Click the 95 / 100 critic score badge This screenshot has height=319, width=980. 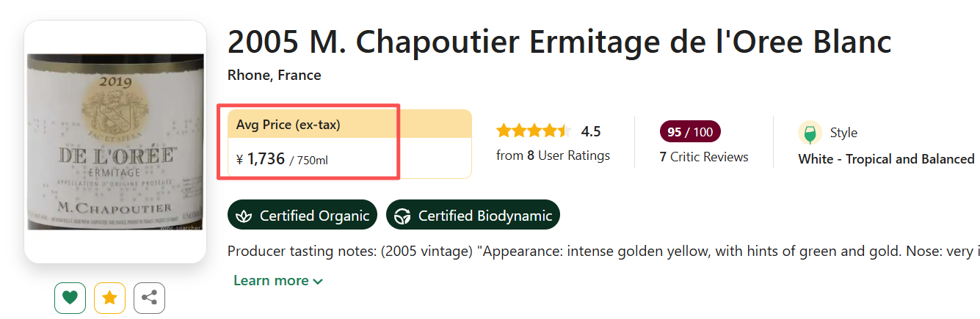point(690,132)
